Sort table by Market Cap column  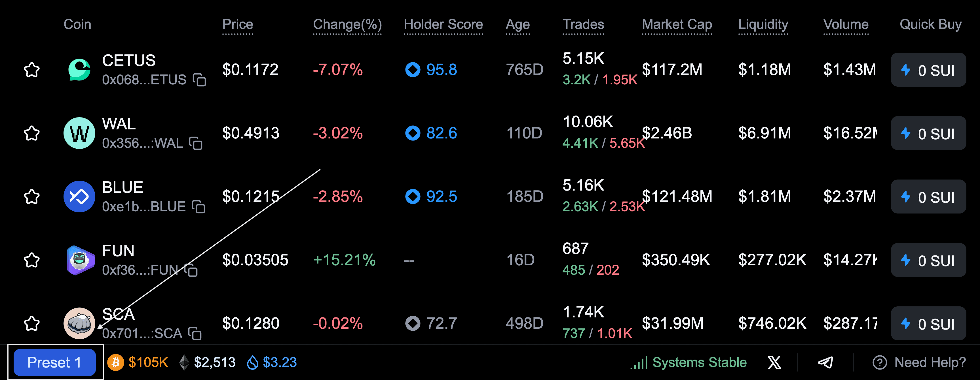pos(677,24)
